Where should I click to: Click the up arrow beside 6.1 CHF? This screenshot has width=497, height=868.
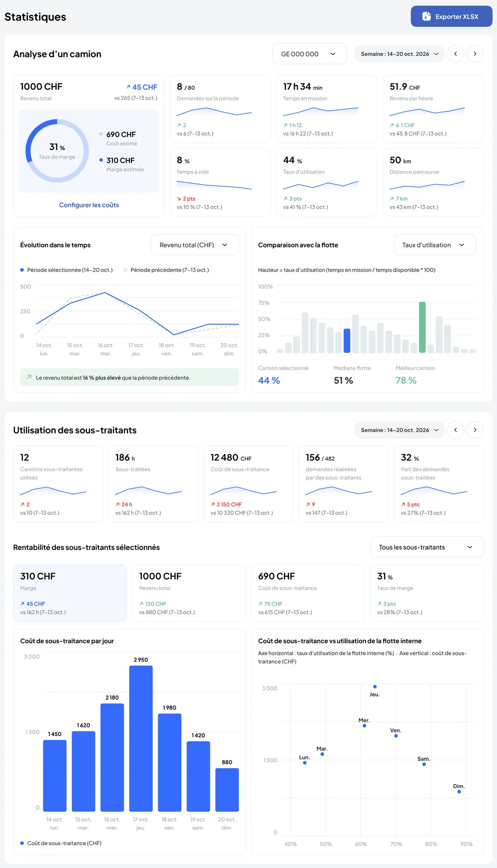pos(392,125)
